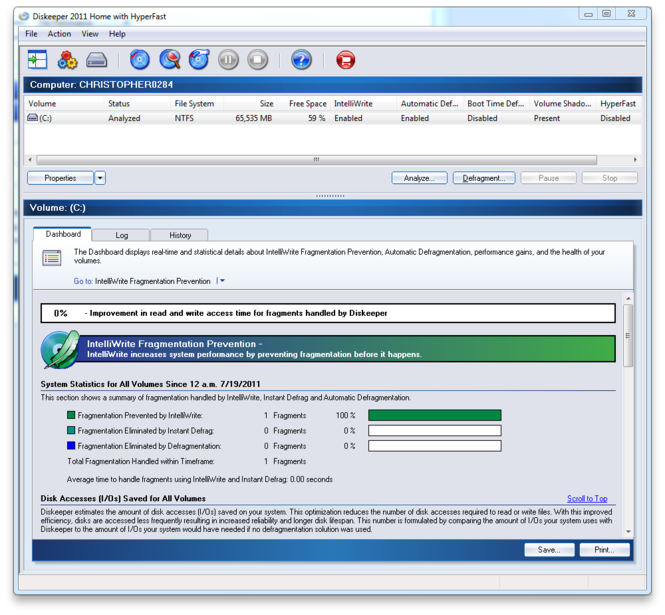Click the 'Present' volume shadow cell

(547, 118)
